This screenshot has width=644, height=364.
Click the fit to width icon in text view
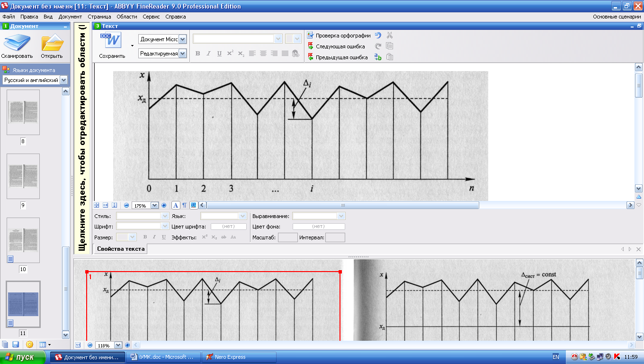click(106, 205)
